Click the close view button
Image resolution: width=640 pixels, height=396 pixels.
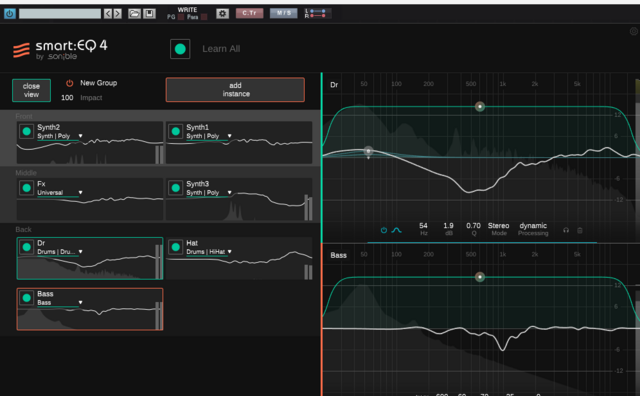pyautogui.click(x=31, y=90)
